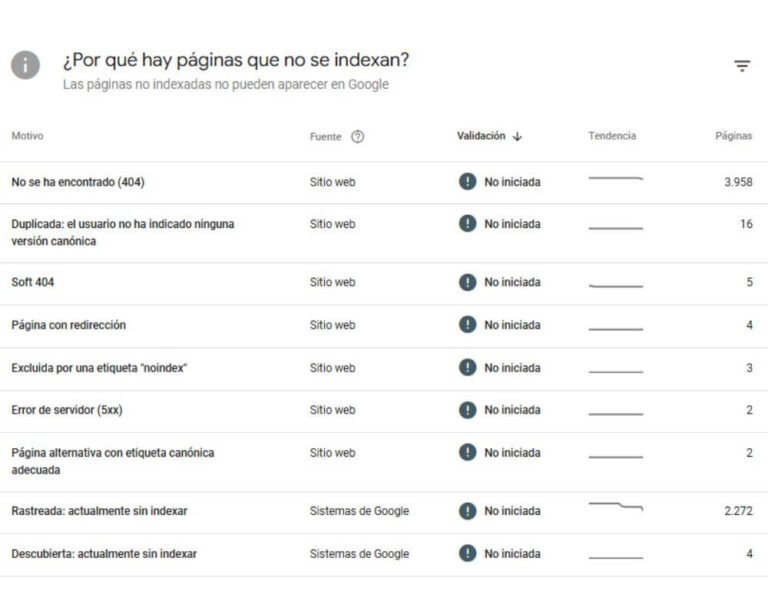768x614 pixels.
Task: Click the Tendencia column header
Action: [x=612, y=136]
